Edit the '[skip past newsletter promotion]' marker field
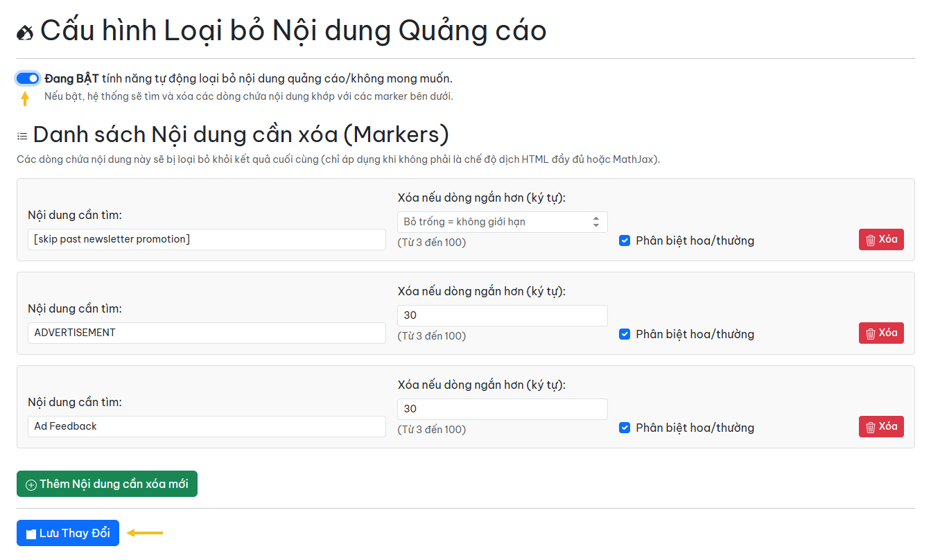 (207, 239)
